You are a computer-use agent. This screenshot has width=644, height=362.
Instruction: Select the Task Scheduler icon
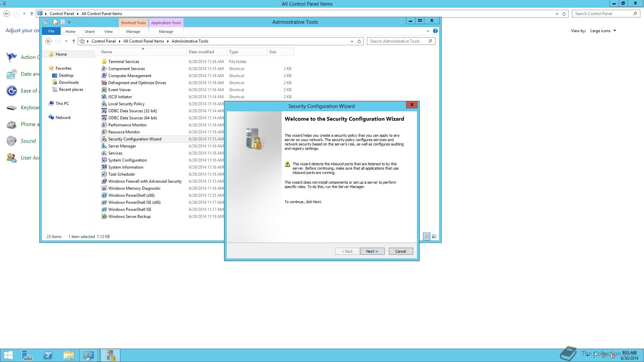click(x=104, y=174)
